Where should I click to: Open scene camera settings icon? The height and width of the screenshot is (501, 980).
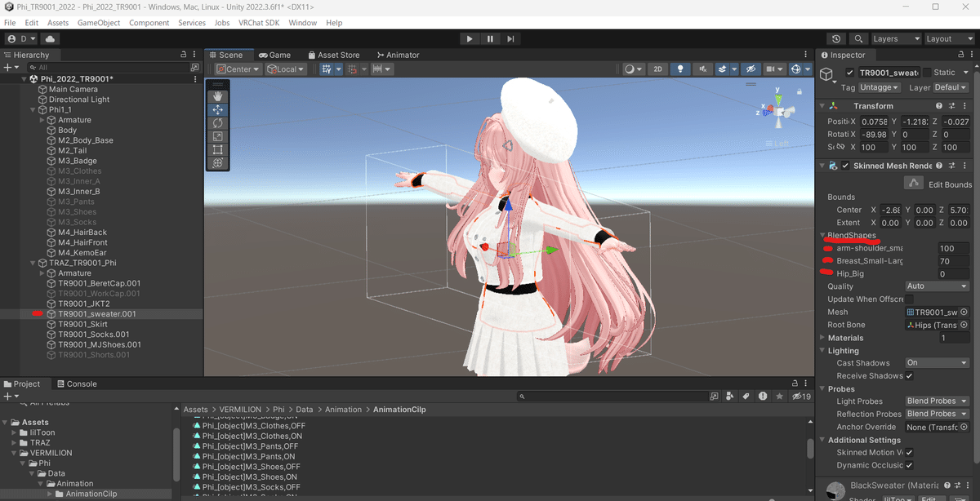773,69
